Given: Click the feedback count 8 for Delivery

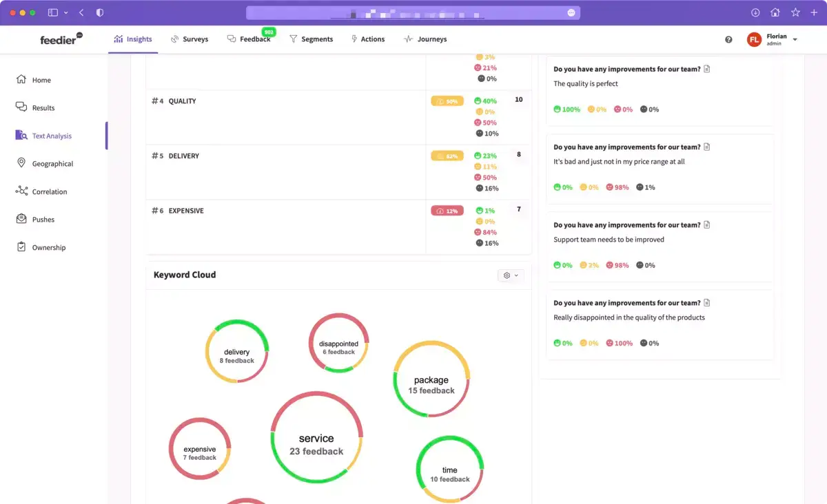Looking at the screenshot, I should coord(519,155).
